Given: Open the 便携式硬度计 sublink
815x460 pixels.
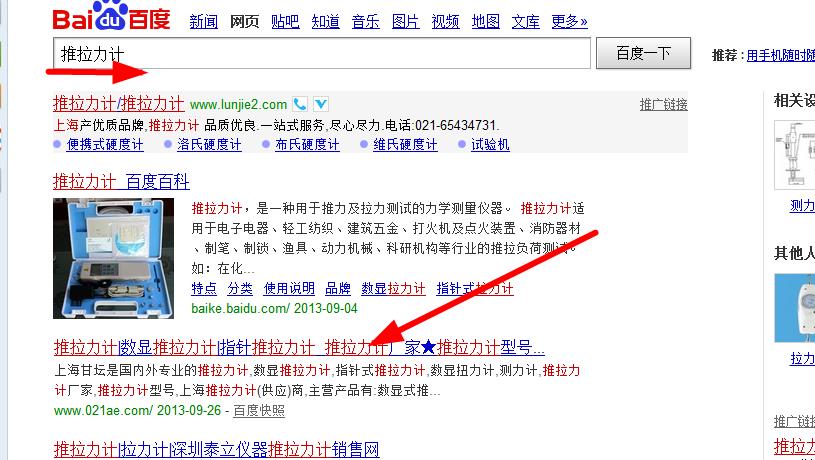Looking at the screenshot, I should click(105, 144).
